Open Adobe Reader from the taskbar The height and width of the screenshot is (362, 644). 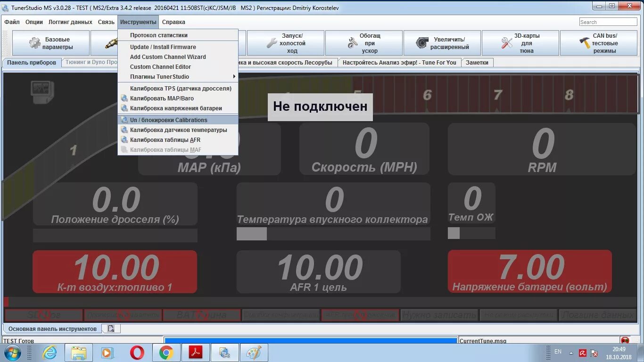pyautogui.click(x=196, y=353)
